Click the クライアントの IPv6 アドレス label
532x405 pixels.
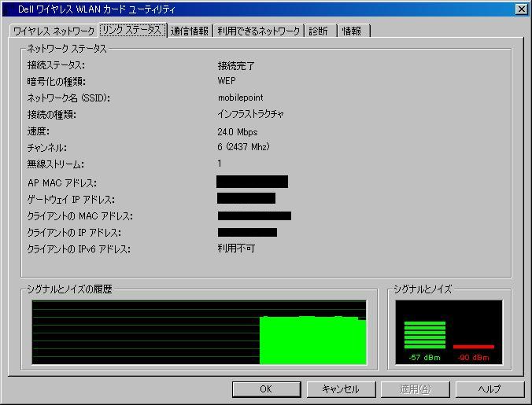point(79,249)
